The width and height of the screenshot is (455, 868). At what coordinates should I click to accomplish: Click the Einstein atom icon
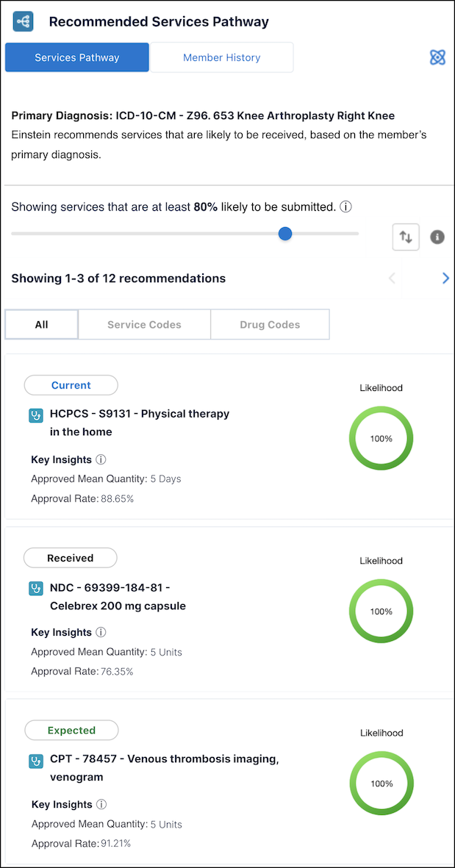[x=437, y=57]
